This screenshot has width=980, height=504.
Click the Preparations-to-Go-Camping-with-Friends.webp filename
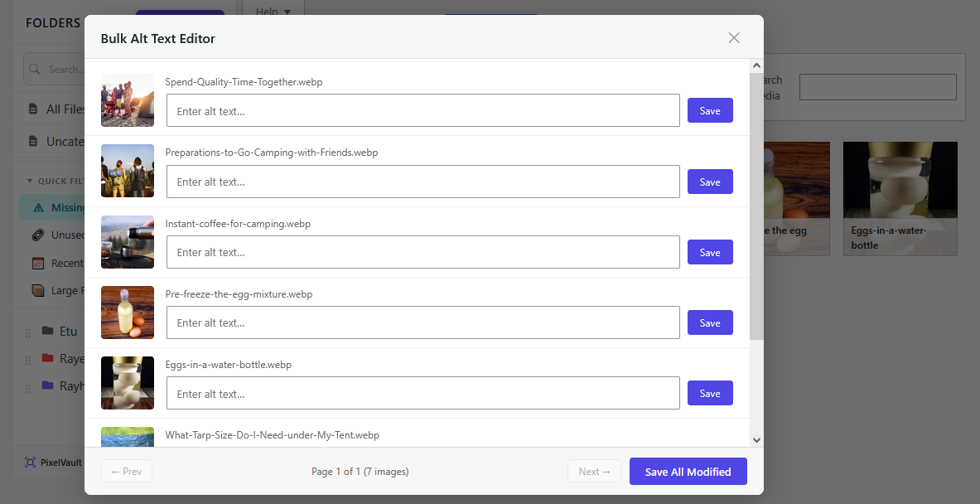[x=271, y=153]
